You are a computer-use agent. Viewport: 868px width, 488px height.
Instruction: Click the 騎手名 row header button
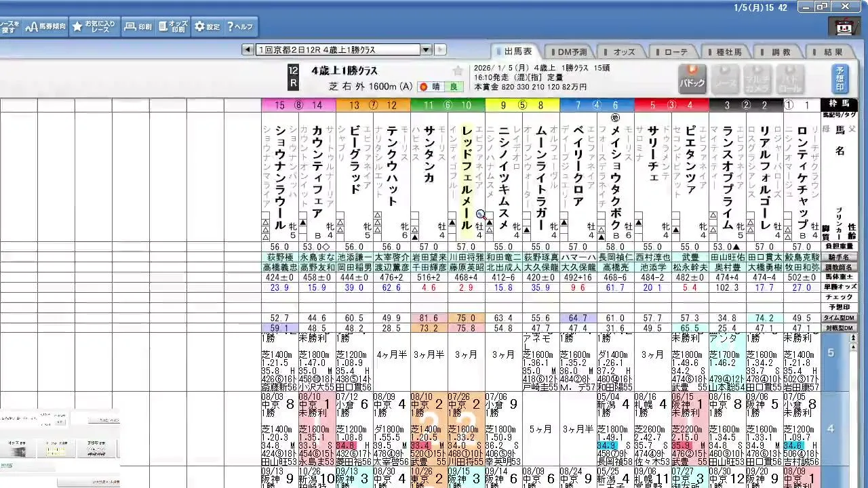(840, 258)
